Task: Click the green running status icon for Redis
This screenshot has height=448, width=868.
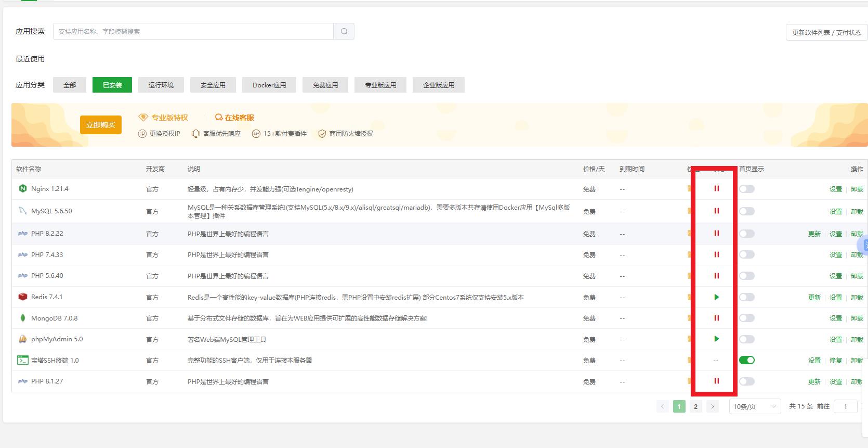Action: [x=717, y=297]
